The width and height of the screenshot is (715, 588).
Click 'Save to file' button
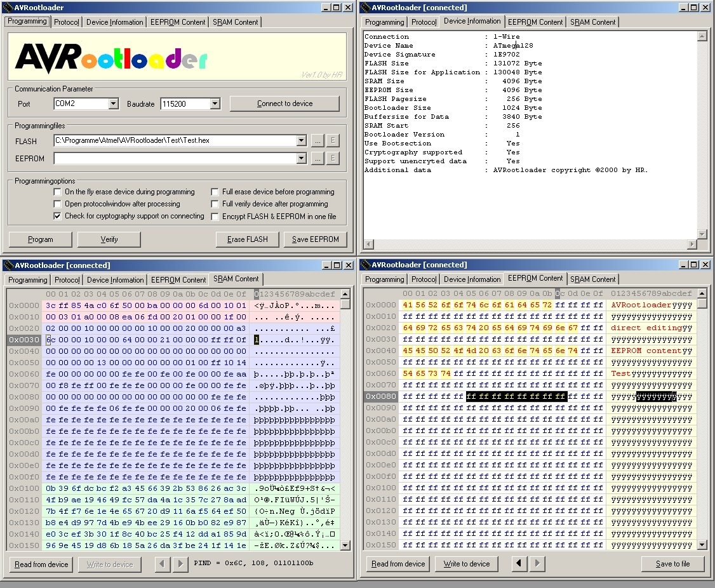[672, 564]
